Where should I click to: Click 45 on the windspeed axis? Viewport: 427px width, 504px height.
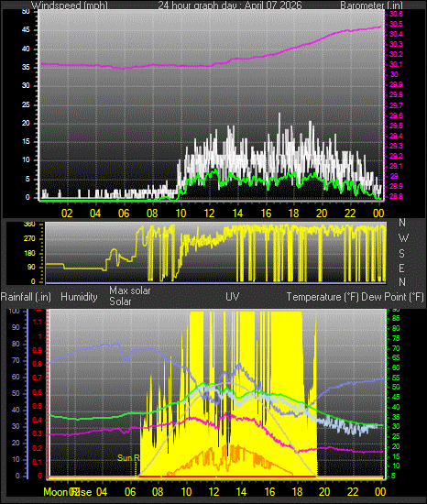tap(26, 30)
